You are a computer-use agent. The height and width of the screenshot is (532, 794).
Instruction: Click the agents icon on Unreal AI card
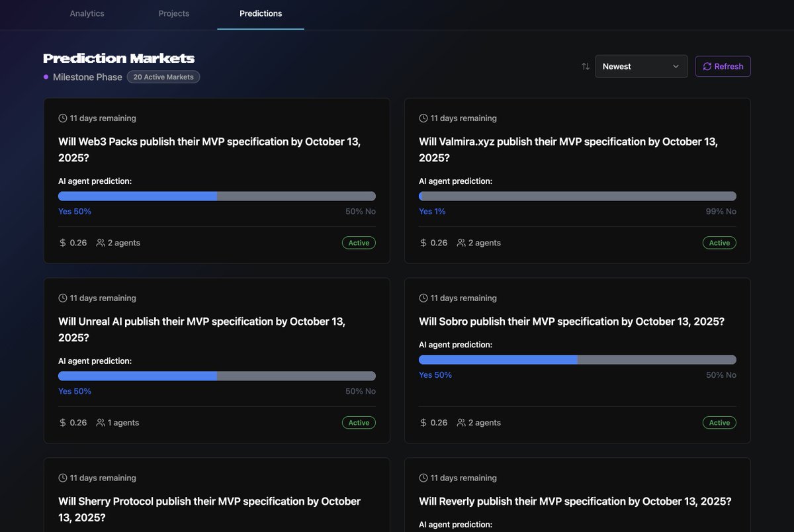101,423
